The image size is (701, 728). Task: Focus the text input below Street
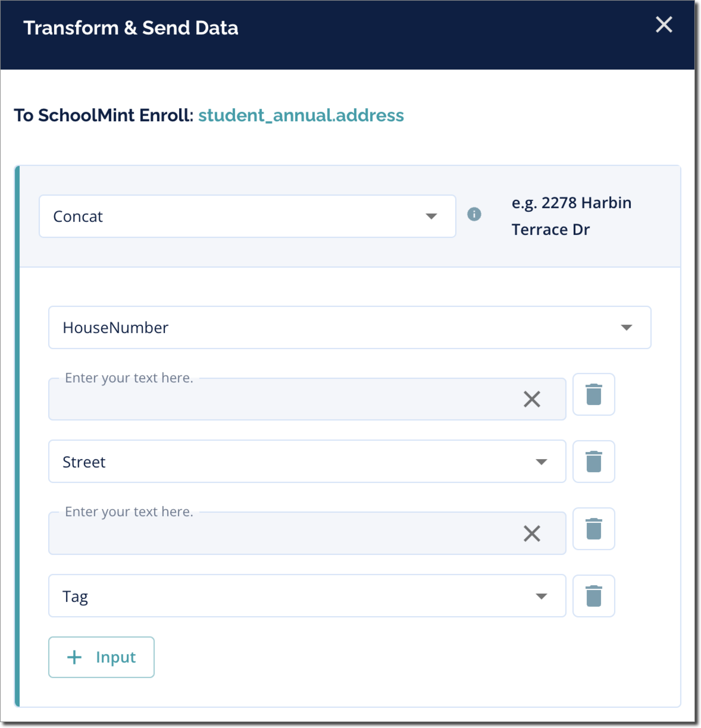[x=282, y=534]
